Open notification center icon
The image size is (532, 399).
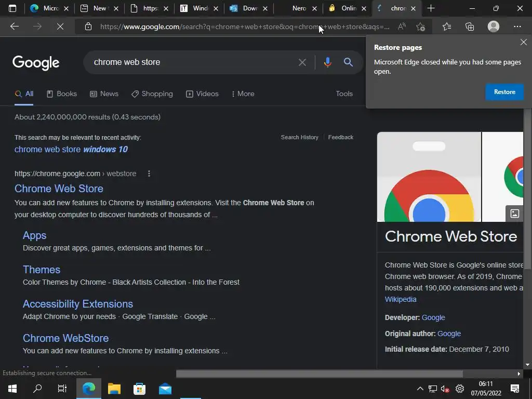click(x=515, y=389)
